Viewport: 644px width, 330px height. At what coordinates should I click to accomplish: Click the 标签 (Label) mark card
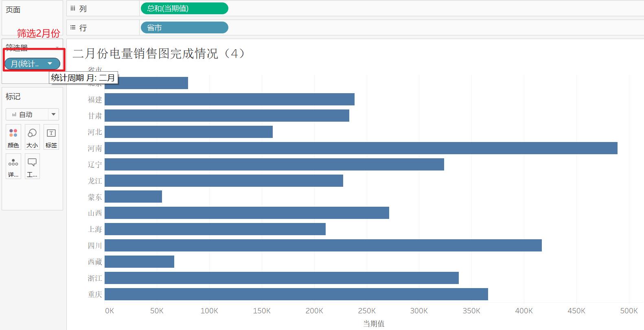point(51,137)
